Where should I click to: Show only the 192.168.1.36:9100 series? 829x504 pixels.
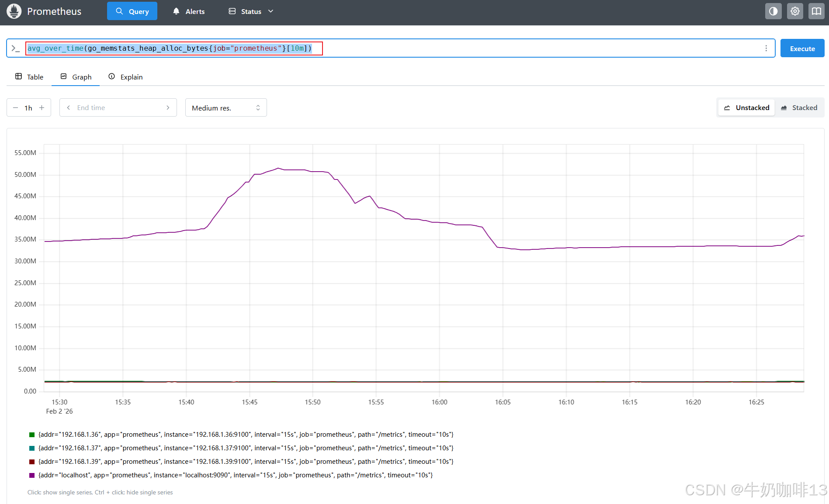[x=246, y=435]
